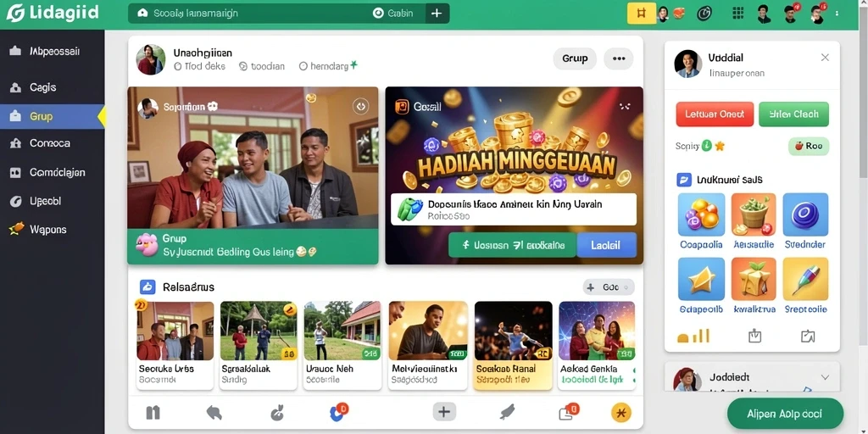
Task: Click the blue Lnukouei Sauls section icon
Action: [x=684, y=180]
